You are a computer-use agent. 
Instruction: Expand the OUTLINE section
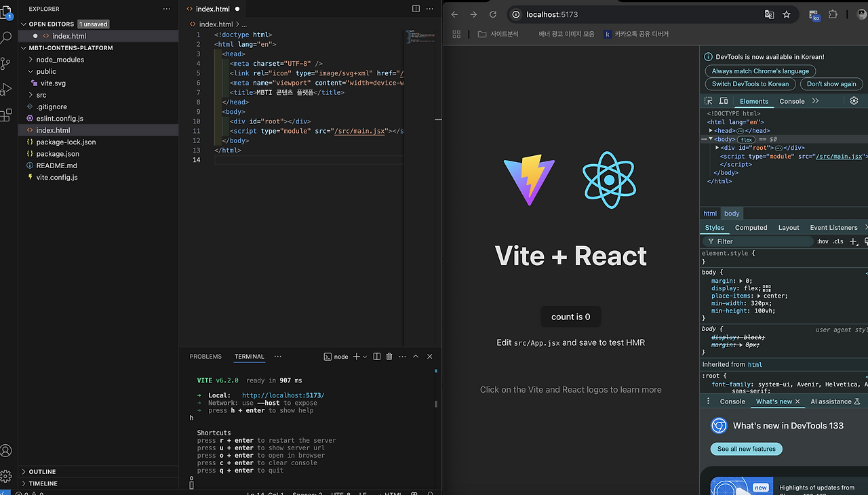[x=42, y=472]
